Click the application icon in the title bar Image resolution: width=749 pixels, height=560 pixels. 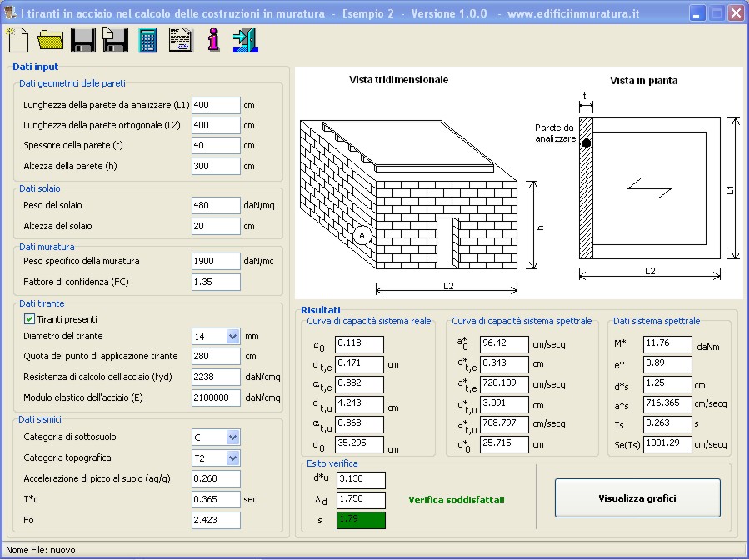[x=10, y=12]
